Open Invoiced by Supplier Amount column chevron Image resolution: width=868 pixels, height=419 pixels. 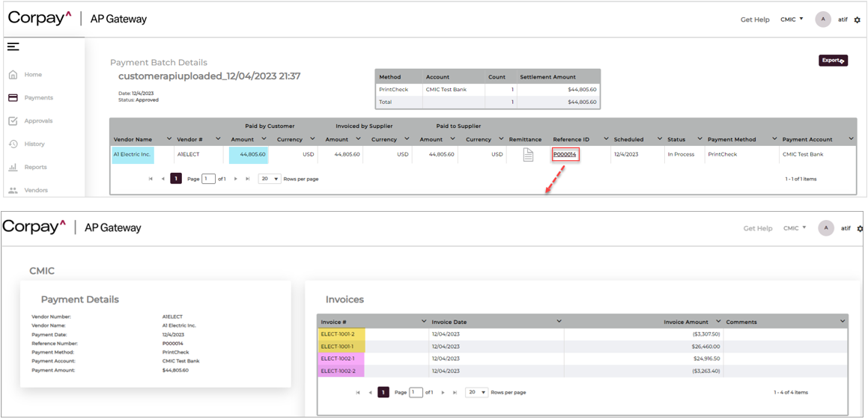(356, 138)
